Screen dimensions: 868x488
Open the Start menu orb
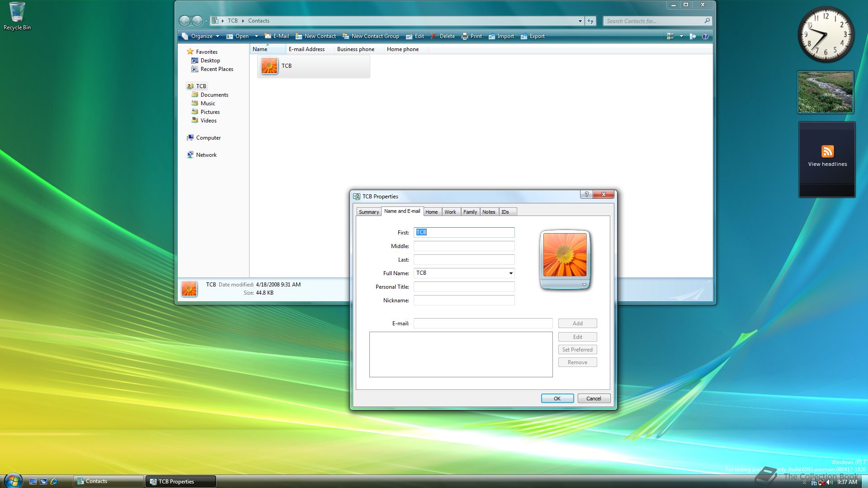tap(13, 481)
